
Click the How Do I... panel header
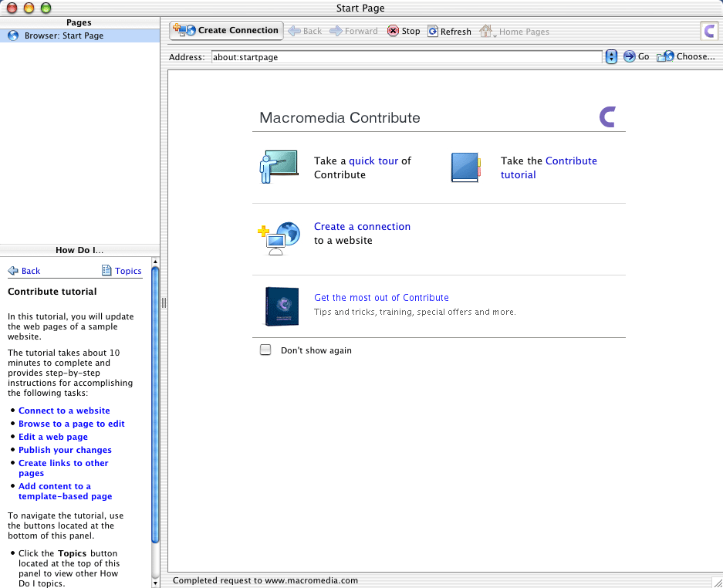[79, 250]
